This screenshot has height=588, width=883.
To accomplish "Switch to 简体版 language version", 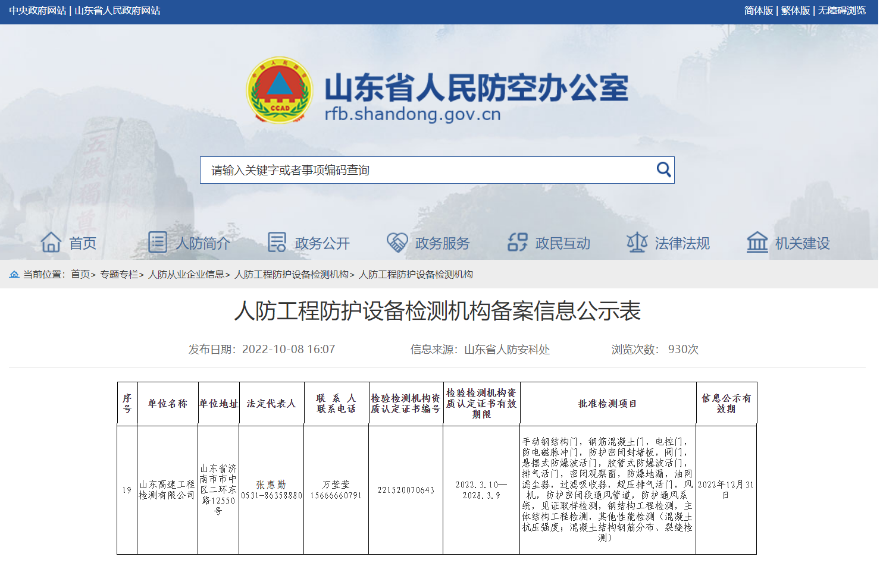I will [x=758, y=11].
